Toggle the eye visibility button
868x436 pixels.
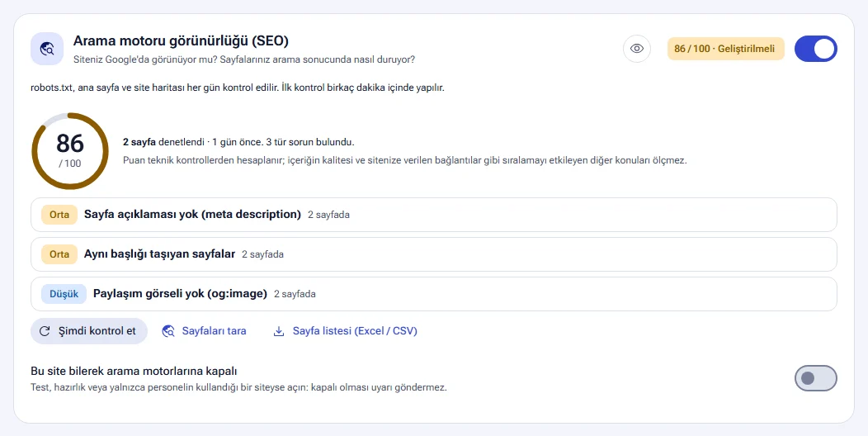click(637, 49)
